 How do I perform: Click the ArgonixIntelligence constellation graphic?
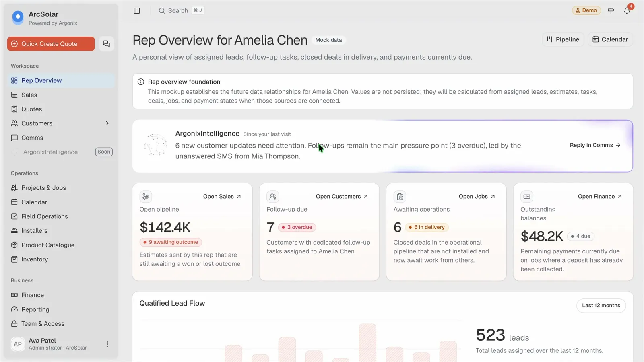pyautogui.click(x=156, y=145)
